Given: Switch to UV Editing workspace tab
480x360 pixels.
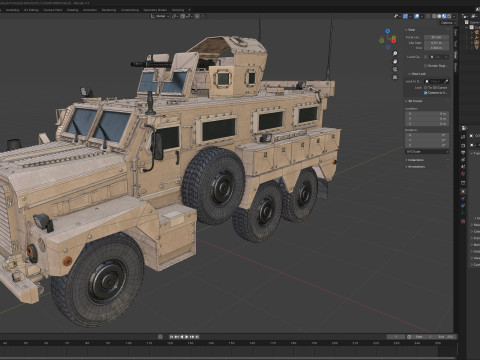Looking at the screenshot, I should (x=31, y=10).
